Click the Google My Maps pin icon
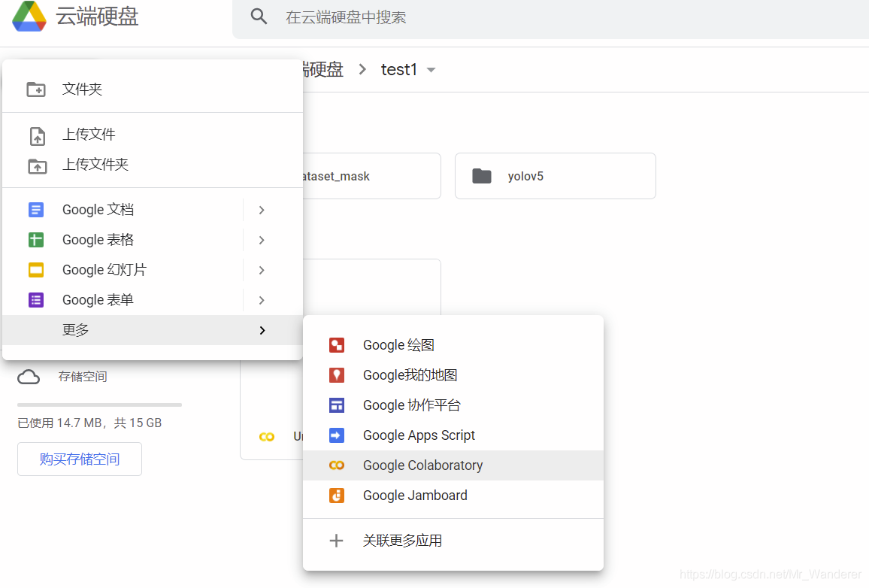Image resolution: width=869 pixels, height=588 pixels. pyautogui.click(x=337, y=375)
